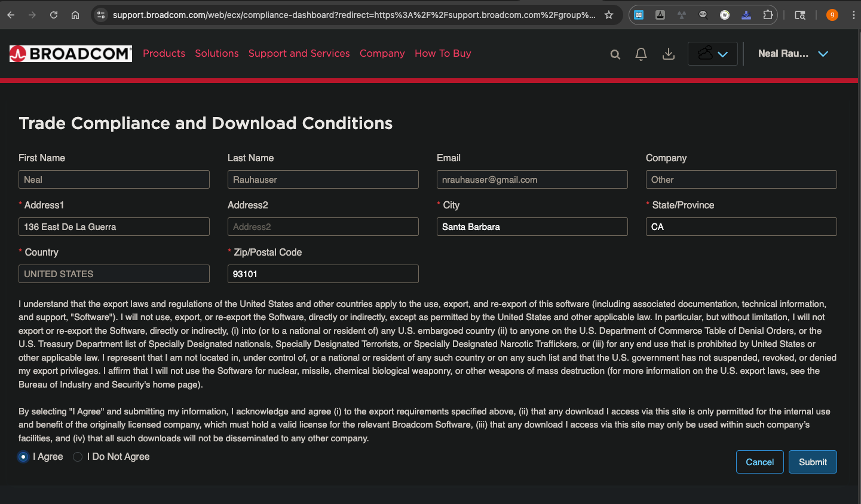
Task: Click the browser address bar URL
Action: (x=354, y=15)
